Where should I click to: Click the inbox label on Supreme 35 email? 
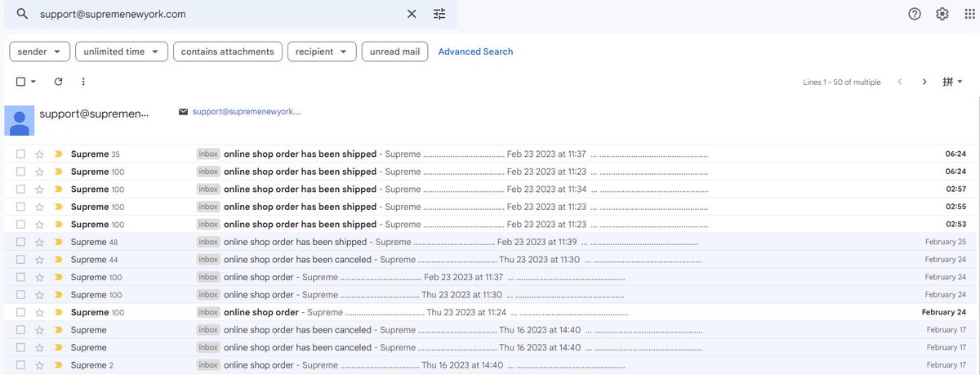click(208, 154)
